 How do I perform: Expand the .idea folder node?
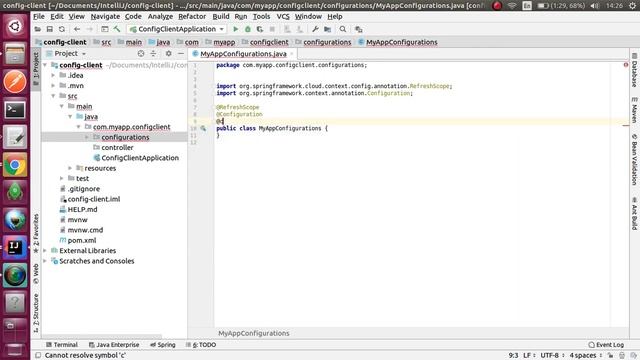click(x=53, y=76)
